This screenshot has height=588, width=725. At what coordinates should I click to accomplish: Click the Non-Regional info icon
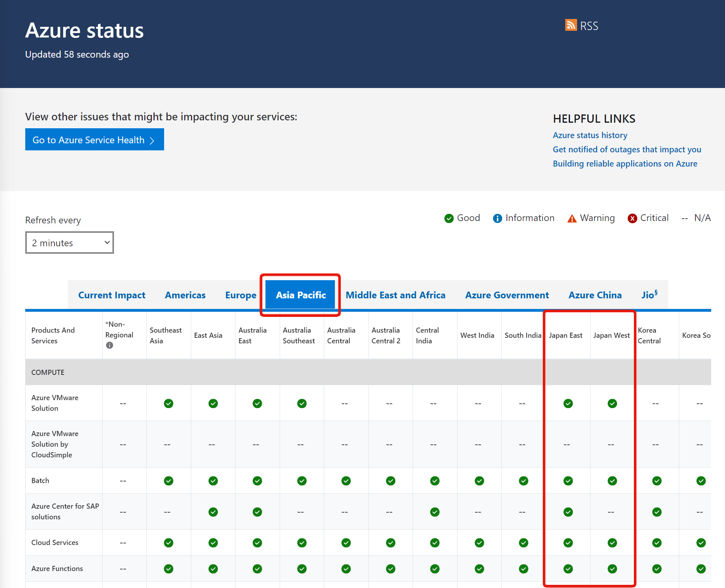(x=110, y=345)
